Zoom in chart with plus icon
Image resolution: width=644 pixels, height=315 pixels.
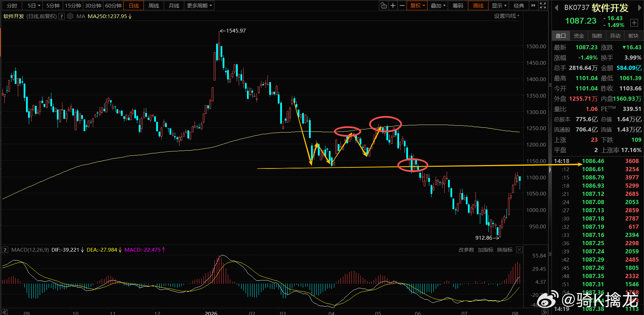(x=393, y=5)
